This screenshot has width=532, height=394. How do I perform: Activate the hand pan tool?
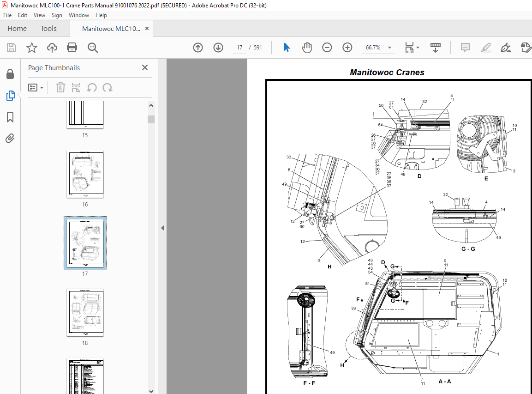pos(307,48)
